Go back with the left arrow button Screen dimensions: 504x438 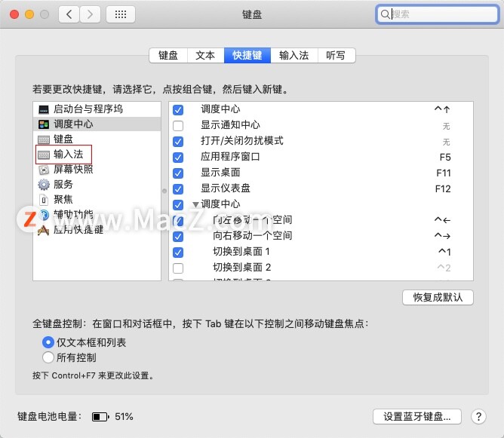coord(69,14)
